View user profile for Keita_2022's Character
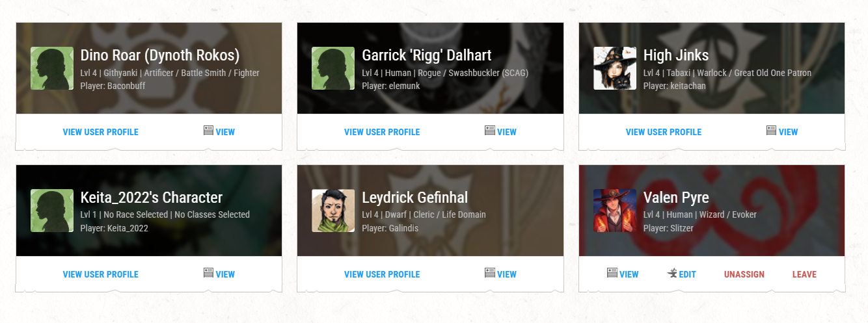868x323 pixels. click(101, 274)
